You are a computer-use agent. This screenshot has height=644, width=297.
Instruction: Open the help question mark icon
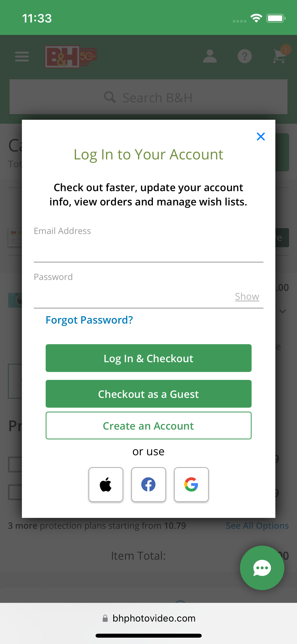coord(245,56)
